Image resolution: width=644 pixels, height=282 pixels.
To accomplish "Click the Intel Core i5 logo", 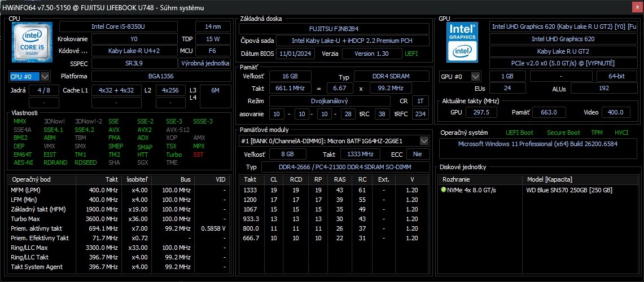I will [x=32, y=42].
